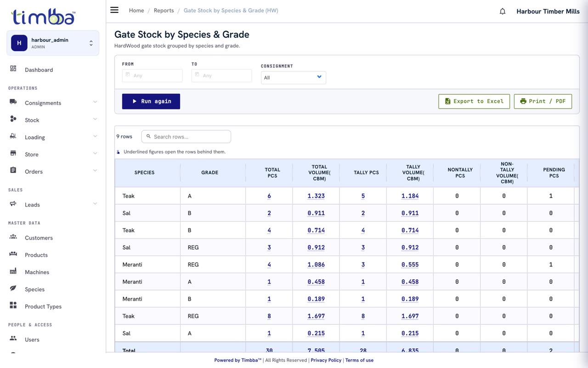588x368 pixels.
Task: Click the Leads megaphone icon
Action: point(13,204)
